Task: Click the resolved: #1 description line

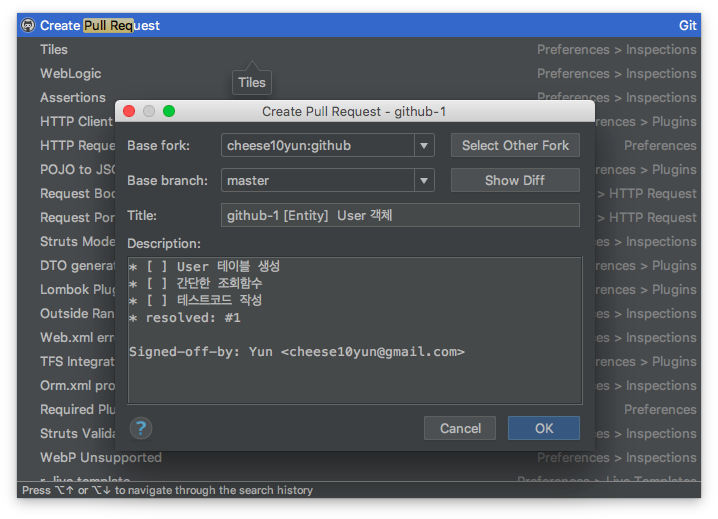Action: click(x=185, y=317)
